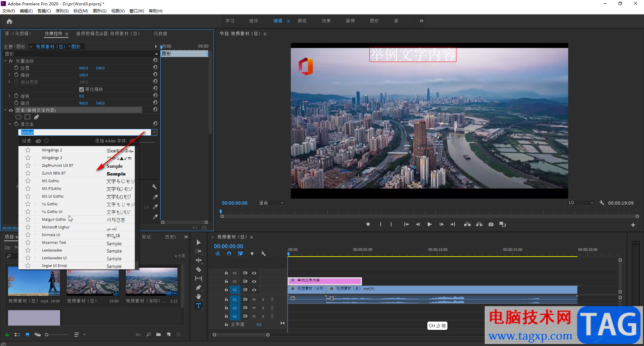Switch to 效果 workspace tab
The height and width of the screenshot is (346, 644).
point(326,21)
